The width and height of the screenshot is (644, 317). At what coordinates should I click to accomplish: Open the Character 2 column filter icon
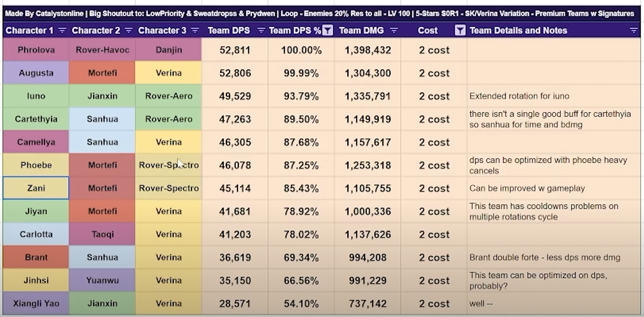point(129,30)
